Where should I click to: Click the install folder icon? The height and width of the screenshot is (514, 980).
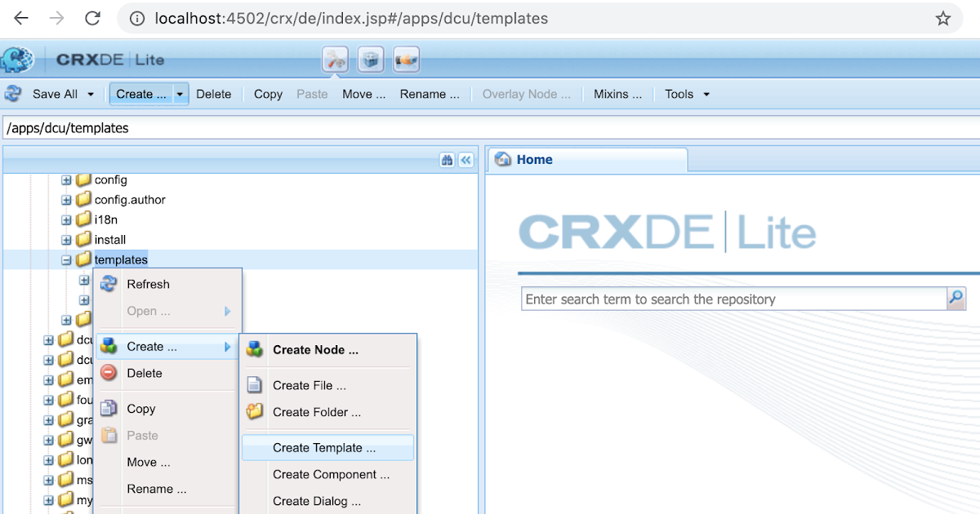tap(83, 240)
